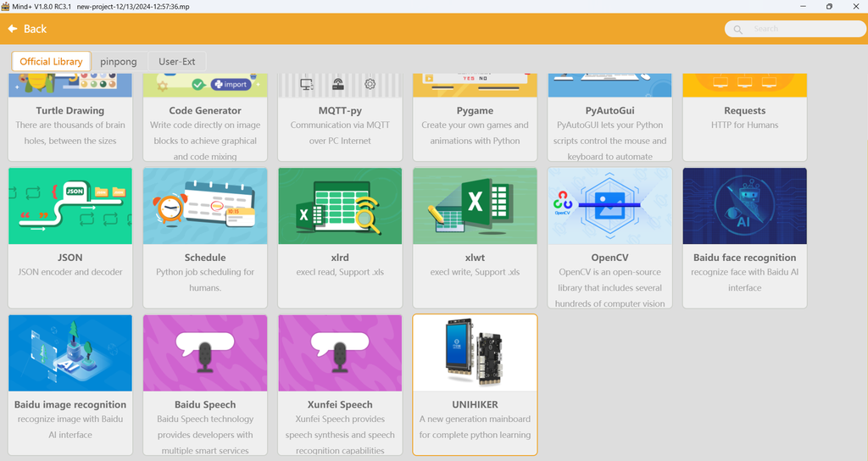Click the Mind+ app icon in title bar
This screenshot has width=868, height=461.
(6, 6)
